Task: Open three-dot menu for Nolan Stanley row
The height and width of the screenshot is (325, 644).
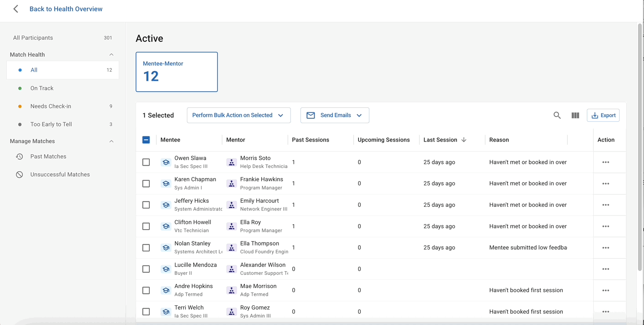Action: point(606,247)
